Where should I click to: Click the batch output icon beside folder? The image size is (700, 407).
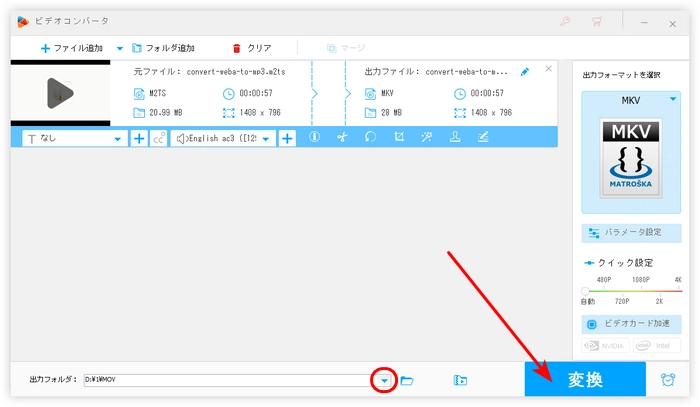pyautogui.click(x=460, y=380)
